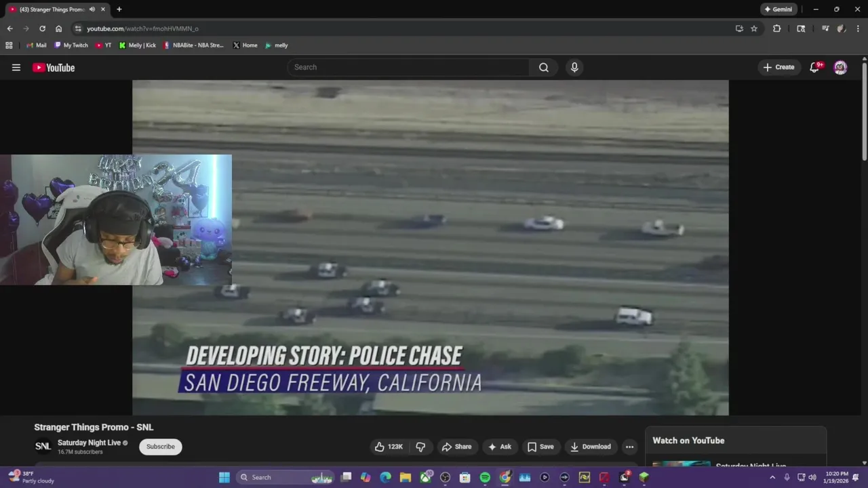Open Chrome's media control icon
Screen dimensions: 868x488
825,28
